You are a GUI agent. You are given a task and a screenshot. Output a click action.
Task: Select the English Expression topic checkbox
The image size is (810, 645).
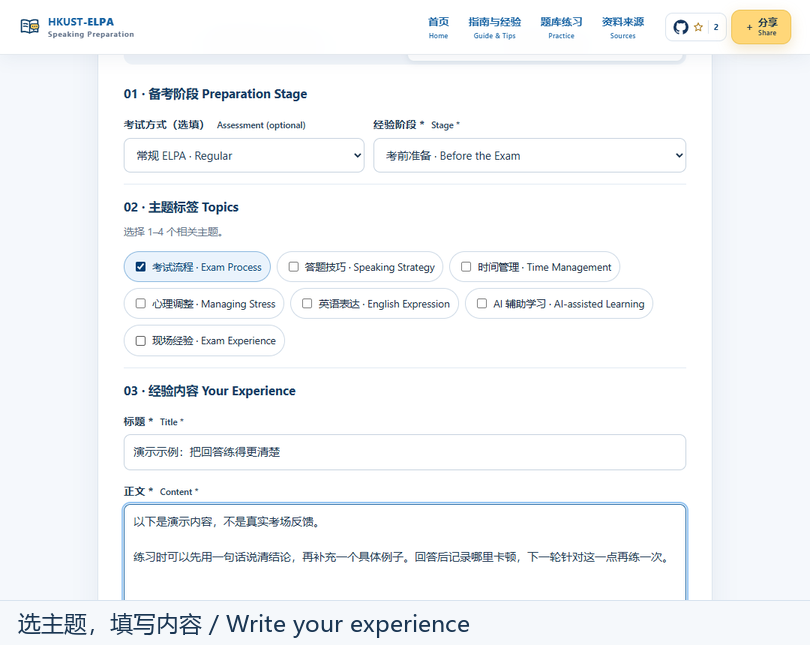[307, 303]
